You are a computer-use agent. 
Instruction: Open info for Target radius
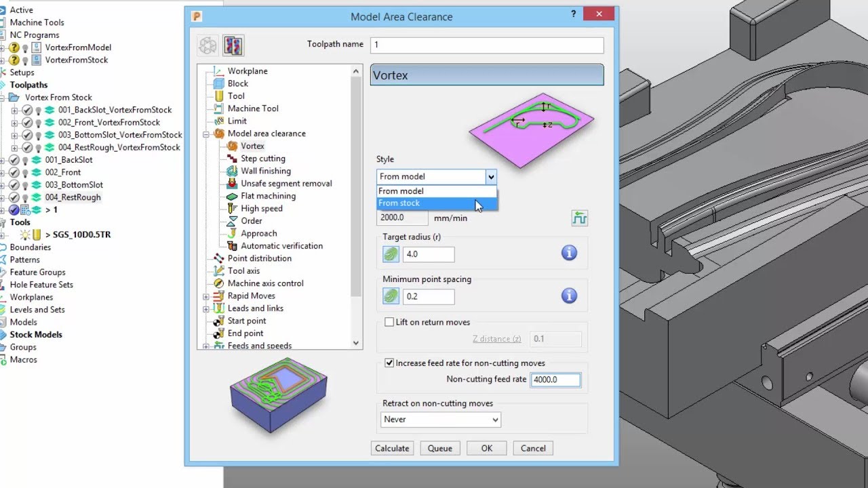569,253
